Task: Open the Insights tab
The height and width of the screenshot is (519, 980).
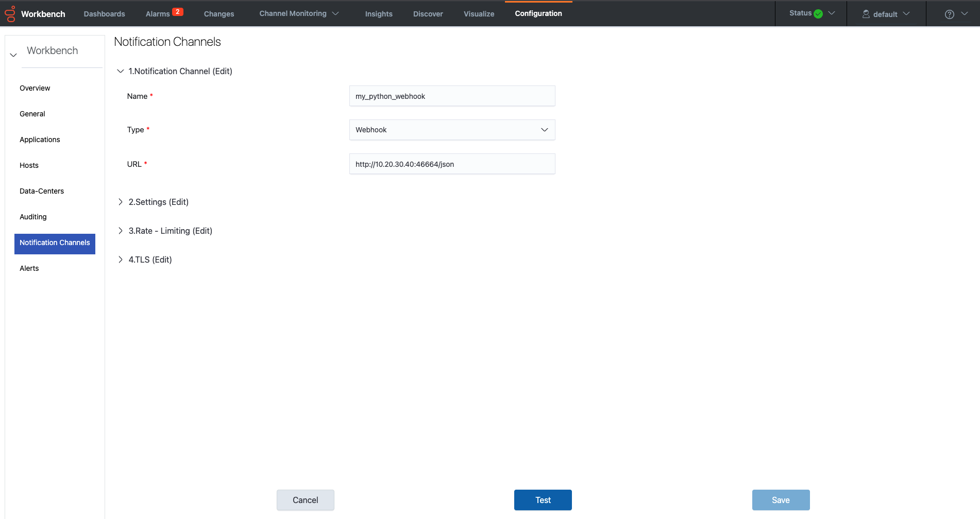Action: click(379, 14)
